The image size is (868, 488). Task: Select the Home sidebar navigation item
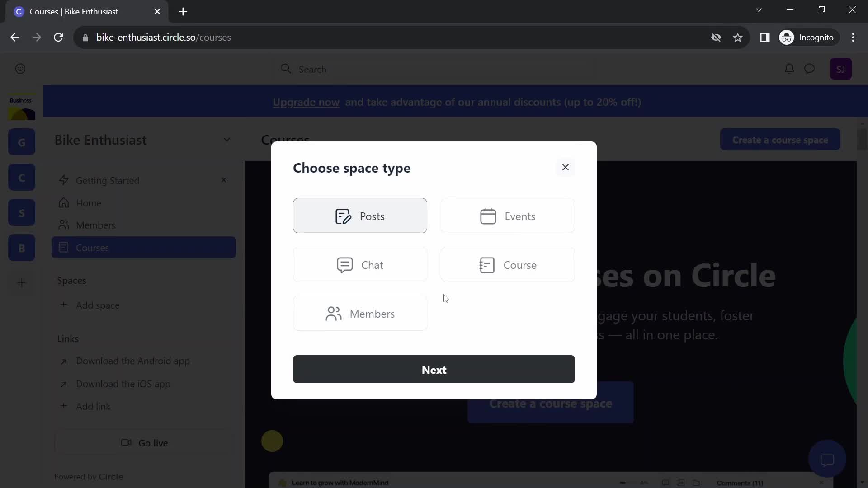pos(89,203)
